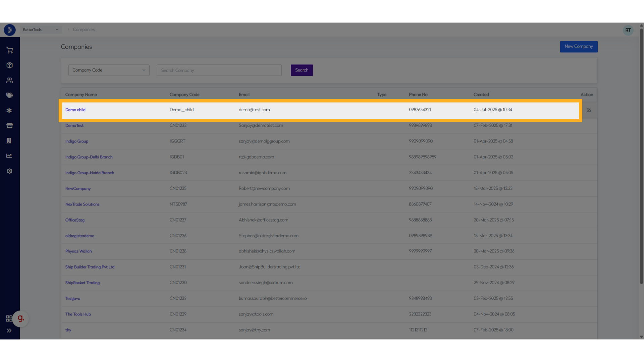This screenshot has height=362, width=644.
Task: Click the asterisk sidebar icon
Action: (9, 111)
